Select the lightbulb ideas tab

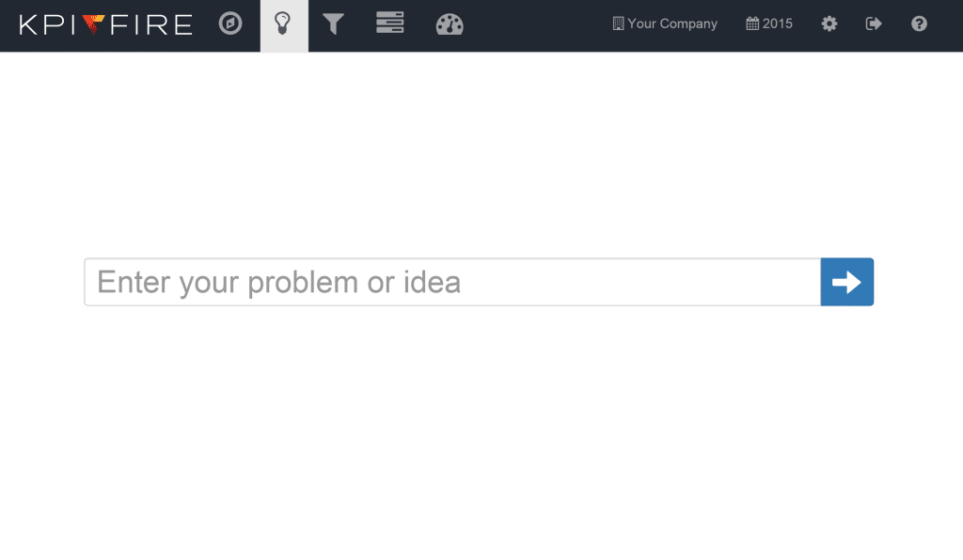[x=284, y=25]
